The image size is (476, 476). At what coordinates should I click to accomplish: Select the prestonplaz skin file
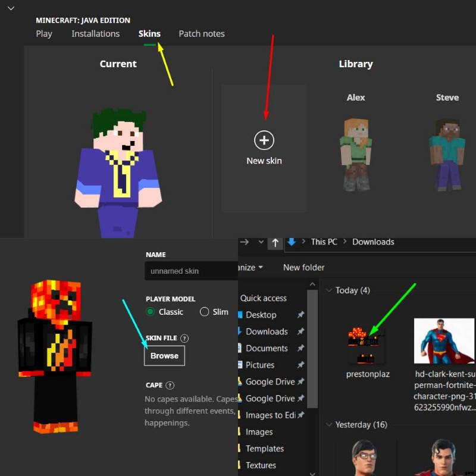click(366, 346)
